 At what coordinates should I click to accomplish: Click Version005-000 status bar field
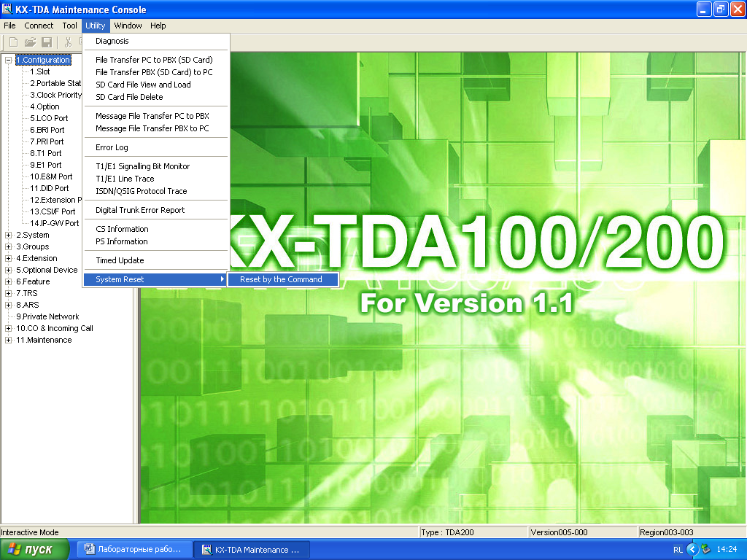(583, 532)
